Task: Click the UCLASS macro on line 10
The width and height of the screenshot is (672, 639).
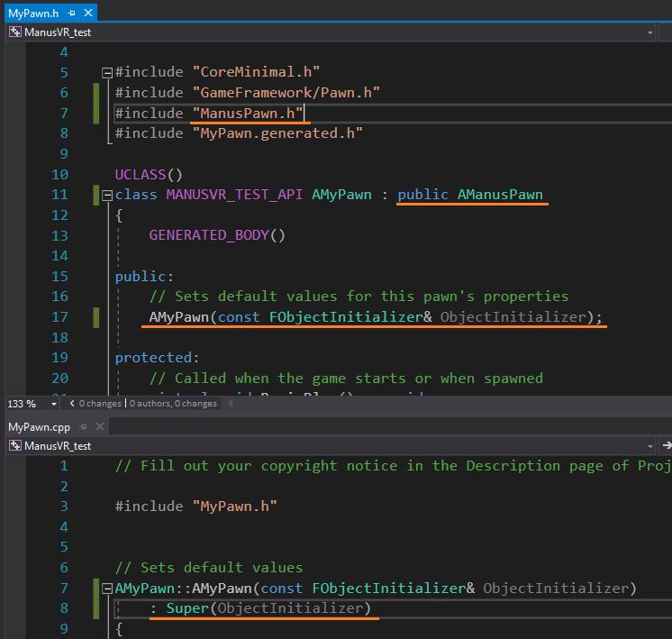Action: [x=141, y=175]
